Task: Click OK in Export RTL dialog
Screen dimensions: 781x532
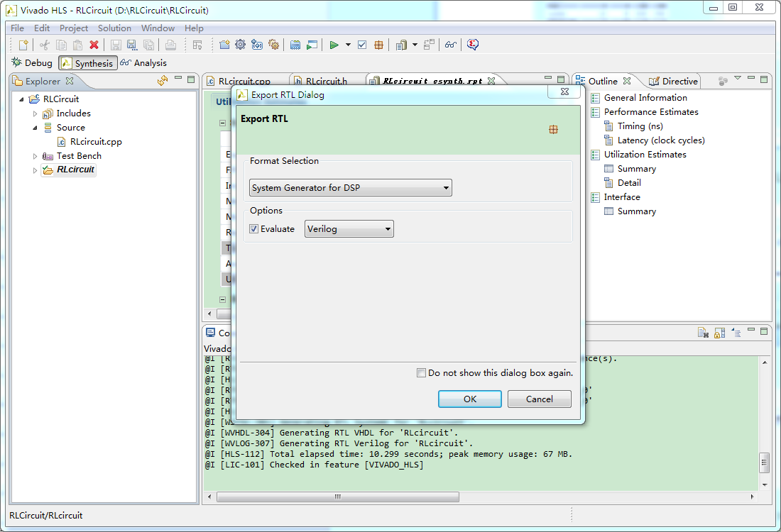Action: point(470,399)
